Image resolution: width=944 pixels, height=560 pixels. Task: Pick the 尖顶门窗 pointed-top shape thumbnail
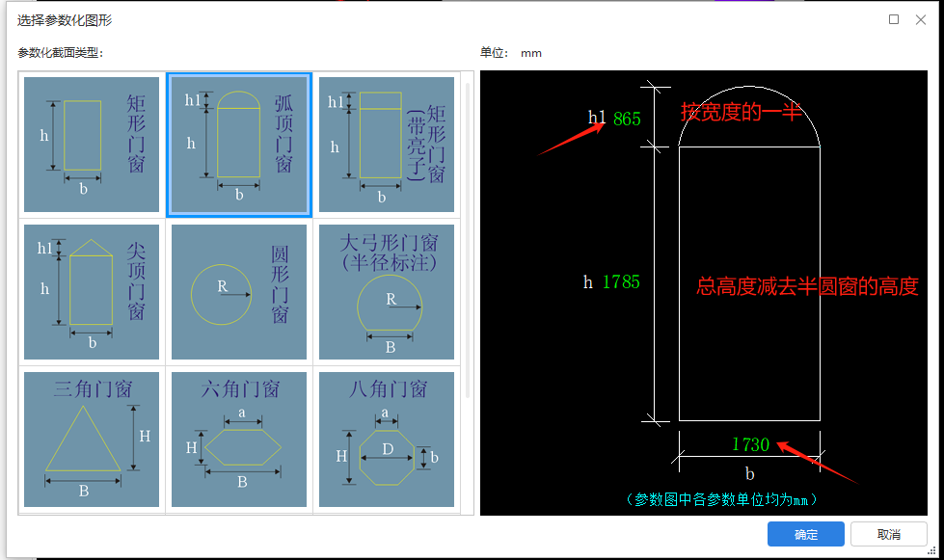[x=92, y=292]
